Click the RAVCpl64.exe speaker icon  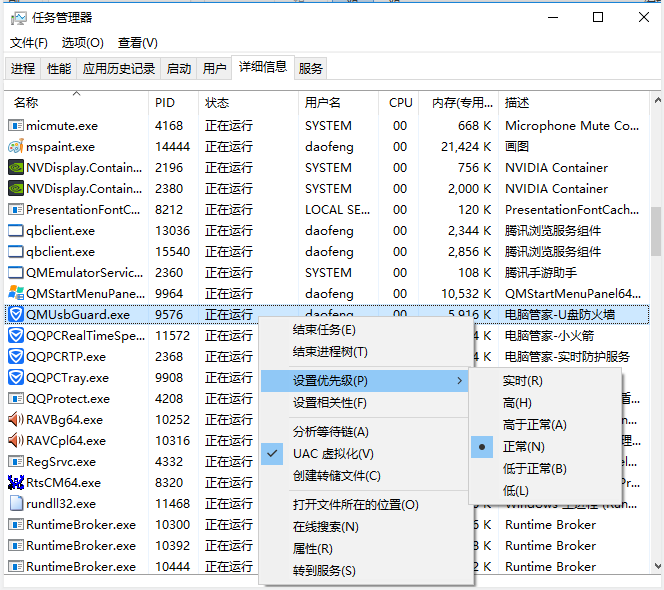point(16,440)
